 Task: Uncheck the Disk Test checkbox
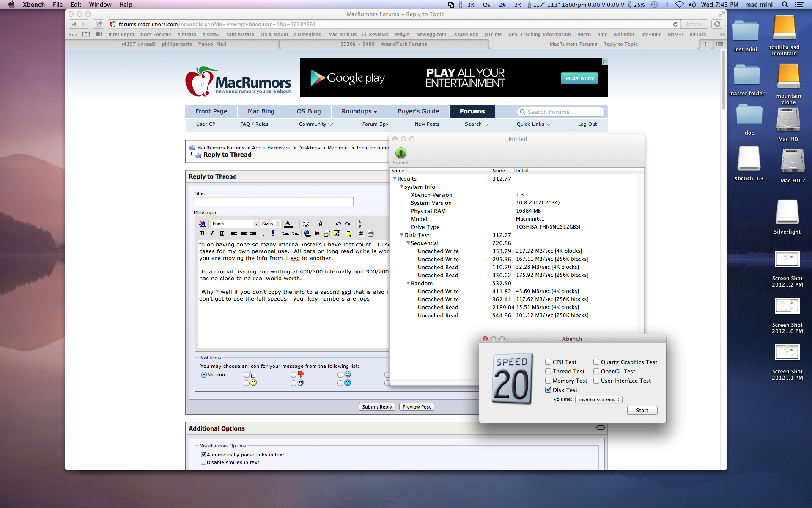point(548,390)
